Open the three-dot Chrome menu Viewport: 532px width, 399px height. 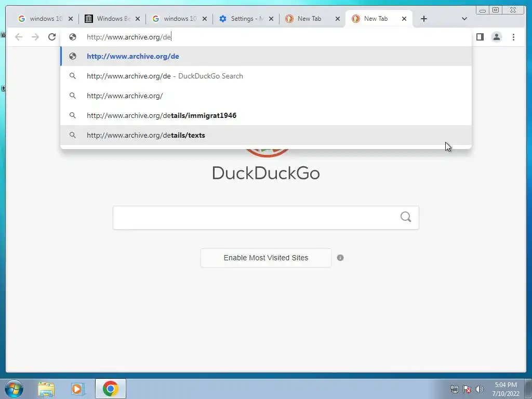tap(513, 37)
